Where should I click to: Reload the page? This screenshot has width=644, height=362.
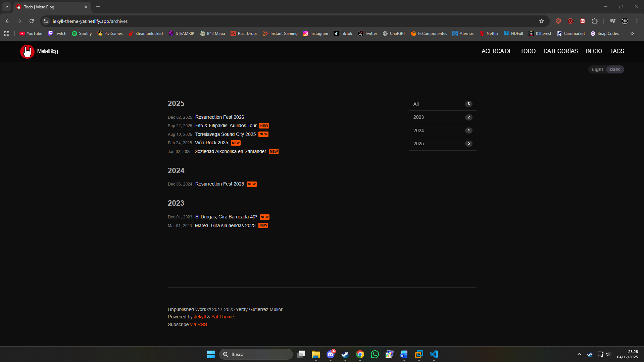32,21
